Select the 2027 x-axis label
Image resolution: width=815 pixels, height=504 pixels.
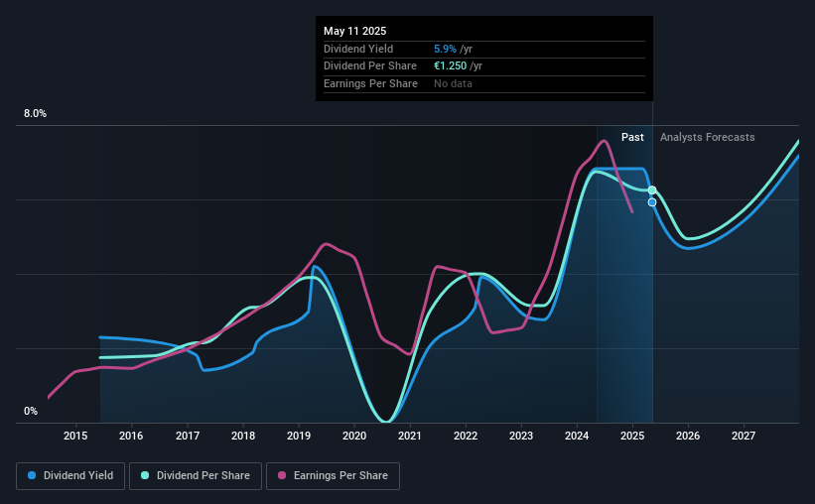744,436
